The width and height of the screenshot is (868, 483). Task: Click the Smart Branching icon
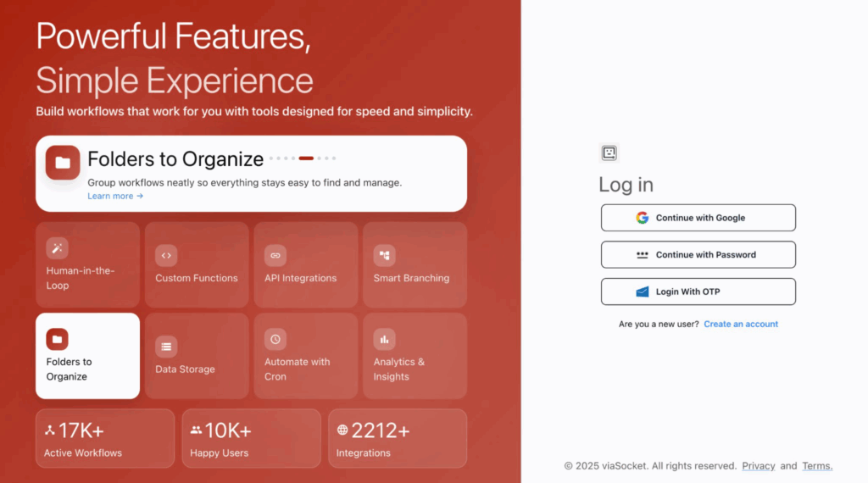[x=384, y=256]
